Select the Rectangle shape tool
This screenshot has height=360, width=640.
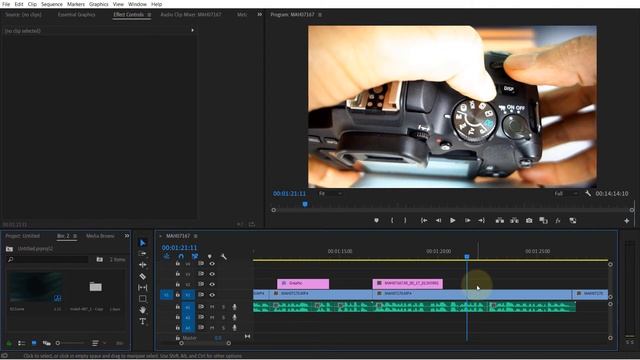coord(142,299)
